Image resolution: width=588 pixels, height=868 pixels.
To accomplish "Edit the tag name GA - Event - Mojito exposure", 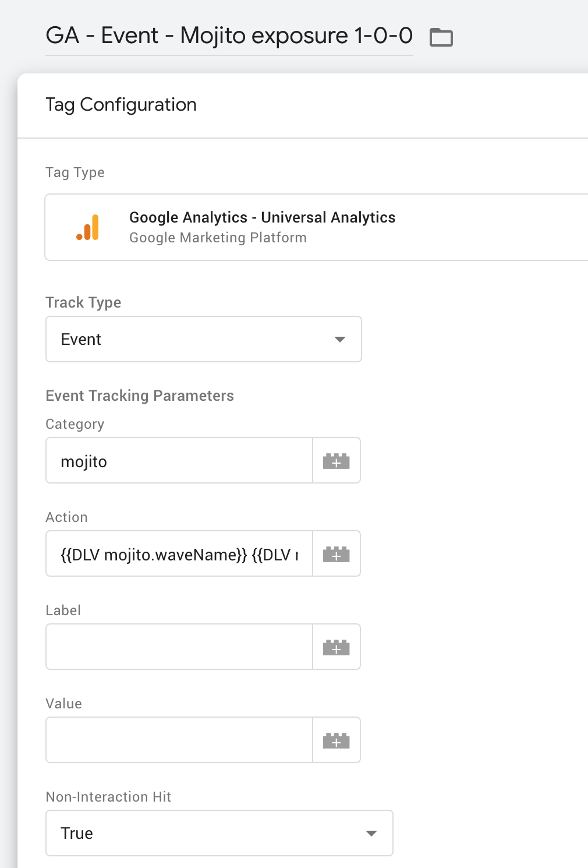I will point(229,35).
